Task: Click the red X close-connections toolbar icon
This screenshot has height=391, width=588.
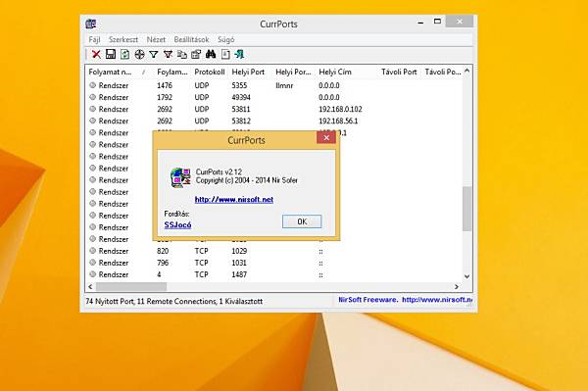Action: (96, 54)
